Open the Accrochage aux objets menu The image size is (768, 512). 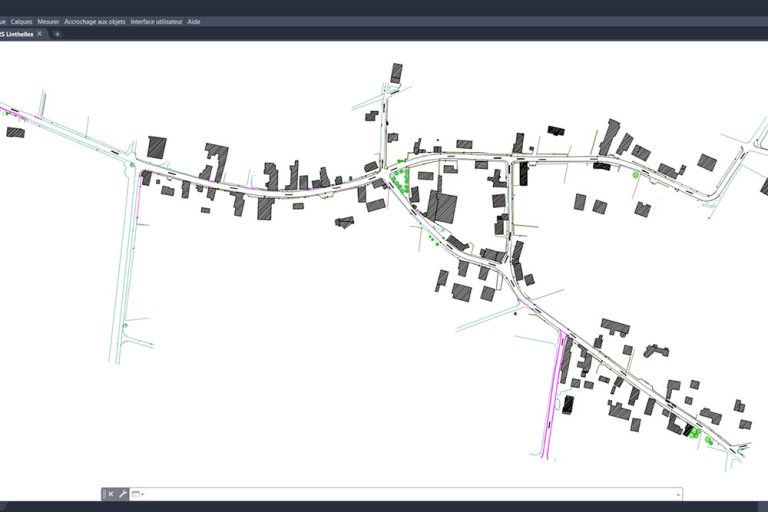[95, 21]
